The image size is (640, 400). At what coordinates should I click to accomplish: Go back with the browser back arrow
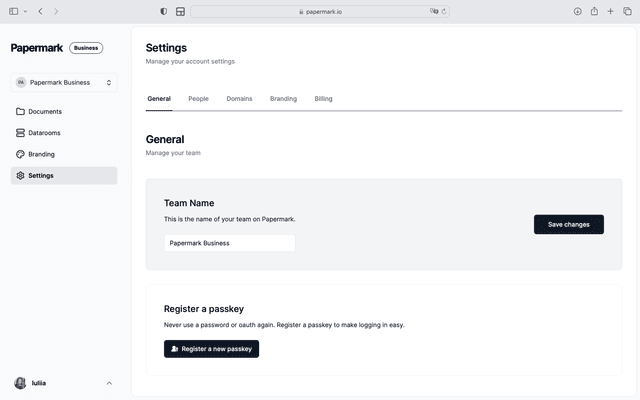coord(40,11)
